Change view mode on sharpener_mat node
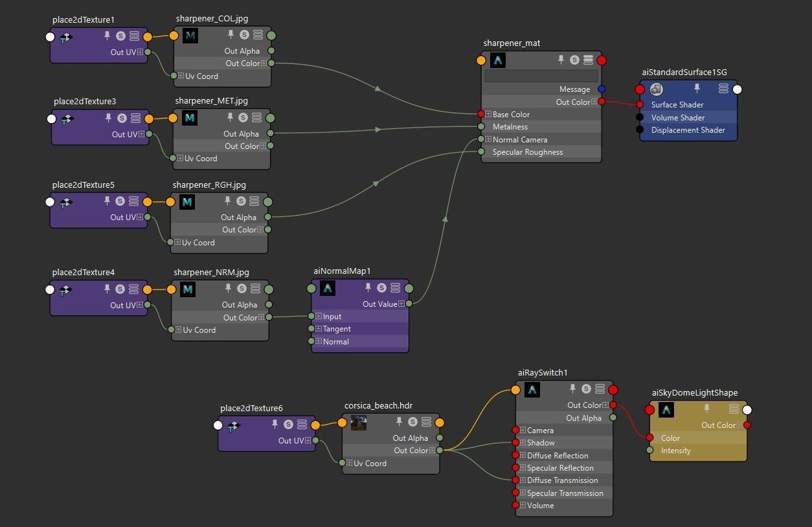Screen dimensions: 812x527 pyautogui.click(x=588, y=60)
